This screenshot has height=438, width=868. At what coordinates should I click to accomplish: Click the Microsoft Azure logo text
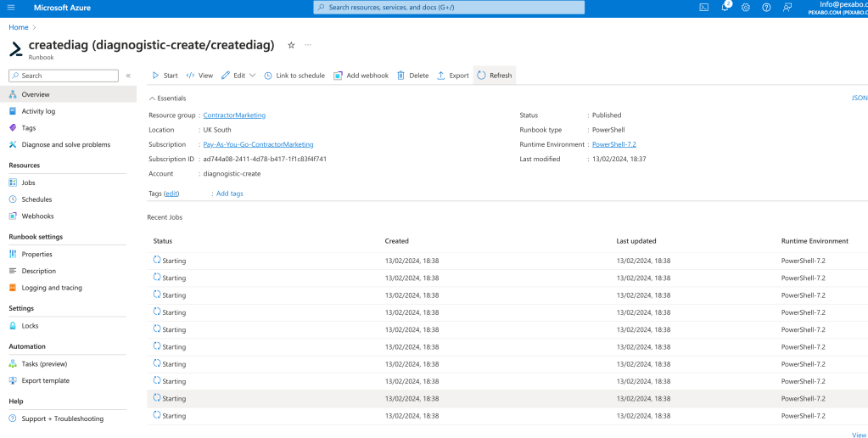[62, 8]
